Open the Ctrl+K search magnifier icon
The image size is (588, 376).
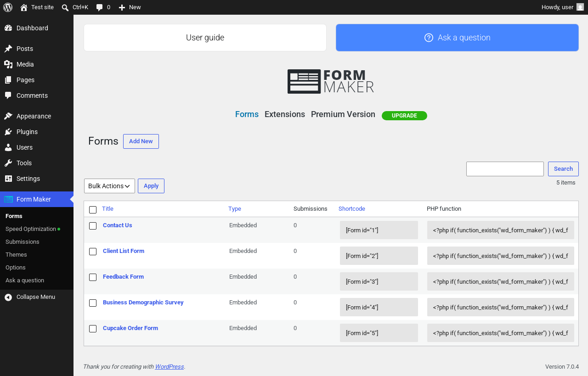65,7
